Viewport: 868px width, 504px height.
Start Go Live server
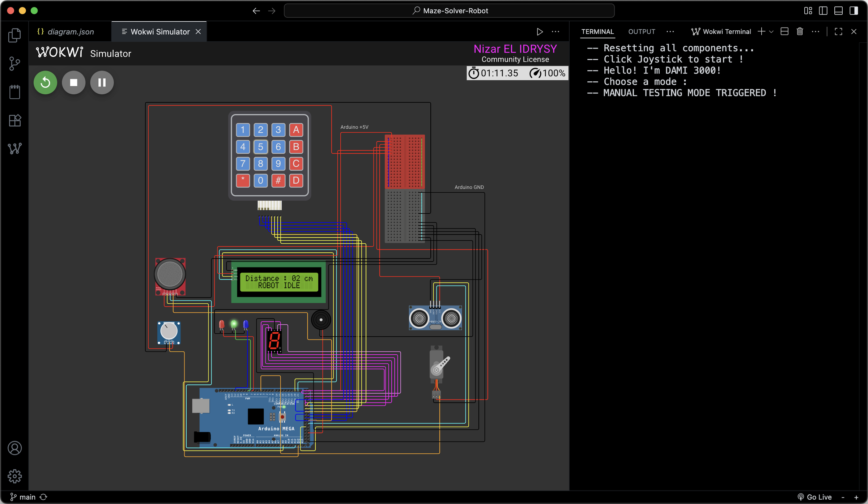(x=815, y=497)
